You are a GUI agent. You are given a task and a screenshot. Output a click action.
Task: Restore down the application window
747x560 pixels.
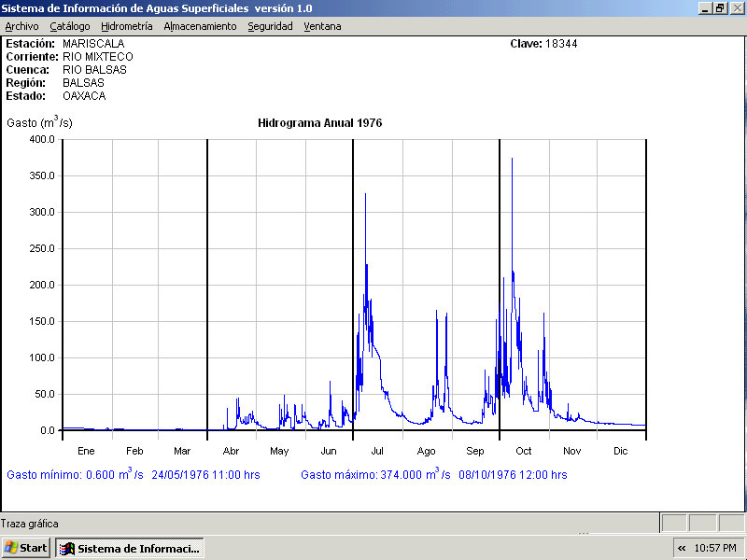point(720,7)
